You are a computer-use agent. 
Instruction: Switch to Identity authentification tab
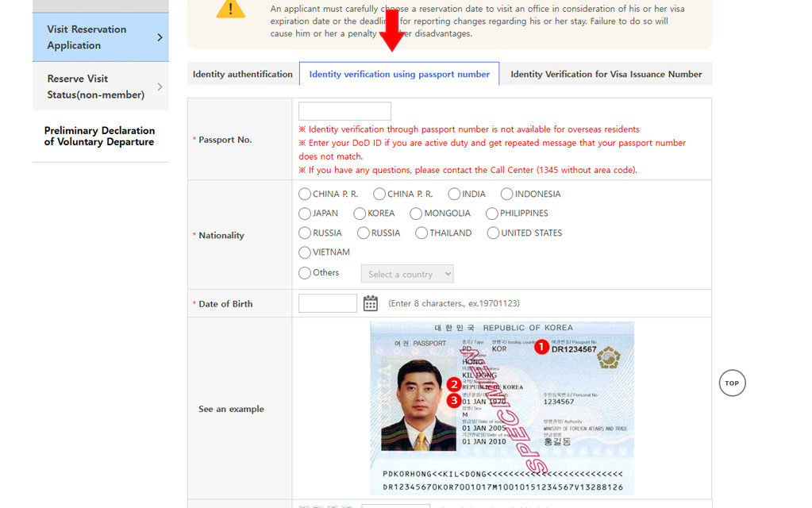tap(243, 74)
